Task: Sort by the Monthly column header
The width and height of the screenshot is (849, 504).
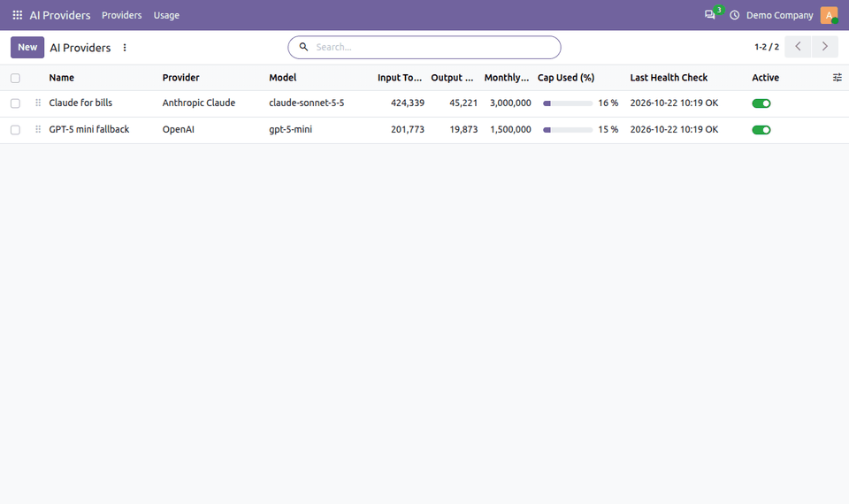Action: (x=506, y=78)
